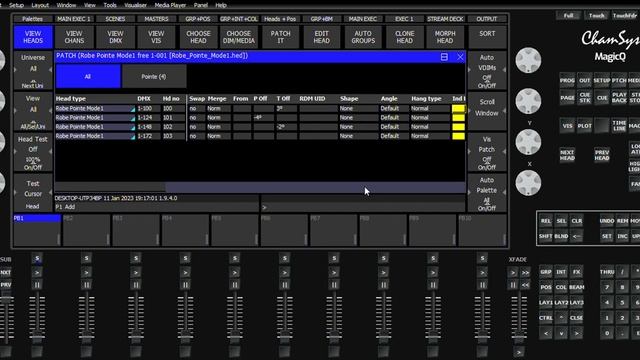Click the right cursor key below CLSE
Viewport: 640px width, 360px height.
[x=576, y=333]
